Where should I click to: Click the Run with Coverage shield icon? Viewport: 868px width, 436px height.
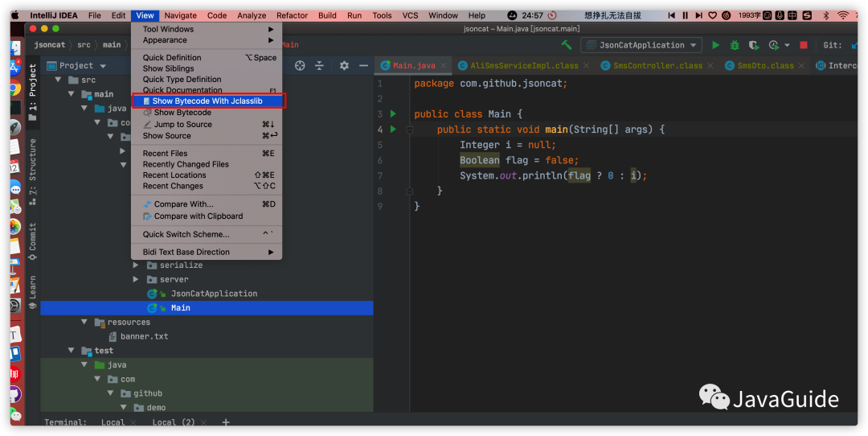point(753,45)
